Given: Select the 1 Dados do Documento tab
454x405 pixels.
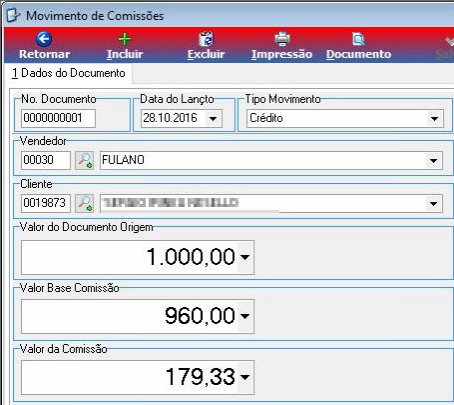Looking at the screenshot, I should coord(69,73).
